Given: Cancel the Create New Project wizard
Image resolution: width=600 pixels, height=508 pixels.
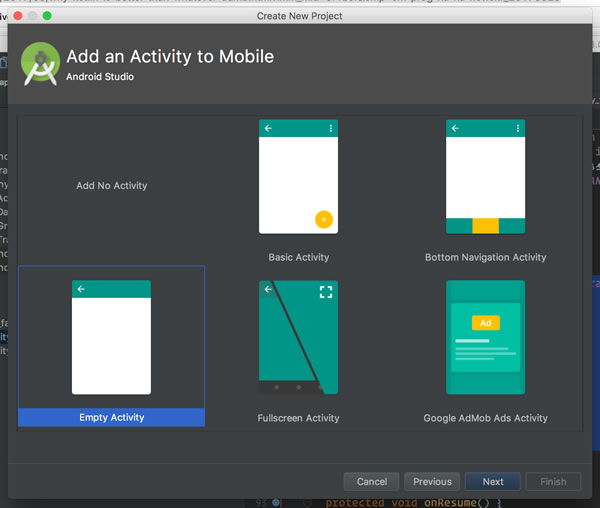Looking at the screenshot, I should (372, 482).
